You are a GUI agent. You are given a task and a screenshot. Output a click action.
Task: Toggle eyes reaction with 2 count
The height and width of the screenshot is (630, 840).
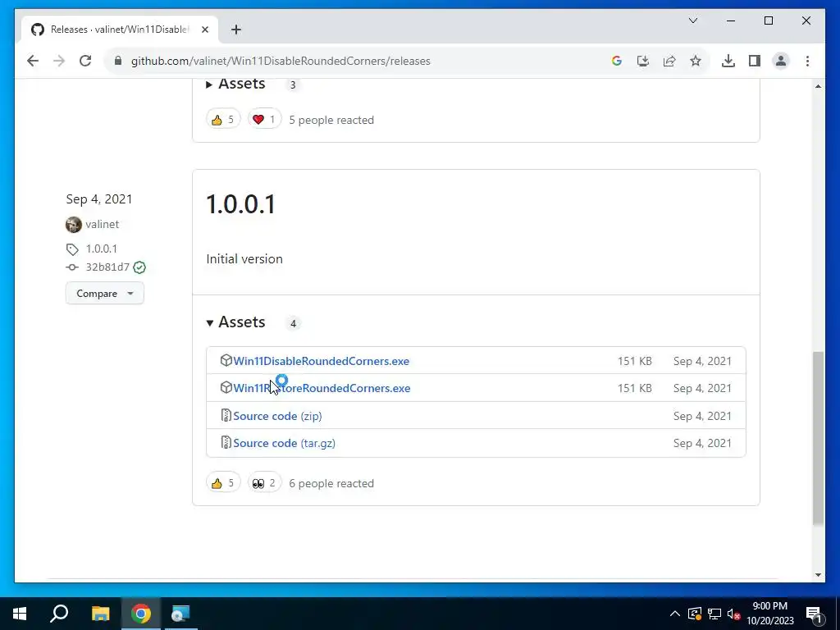point(265,483)
